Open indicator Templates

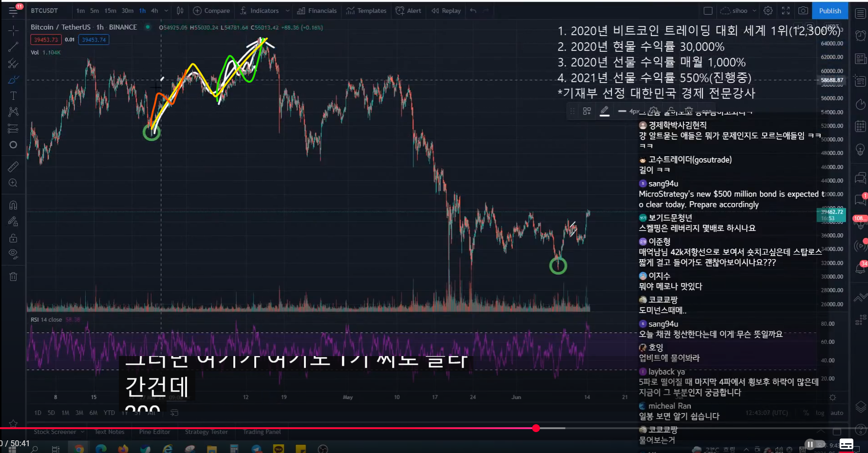coord(366,11)
